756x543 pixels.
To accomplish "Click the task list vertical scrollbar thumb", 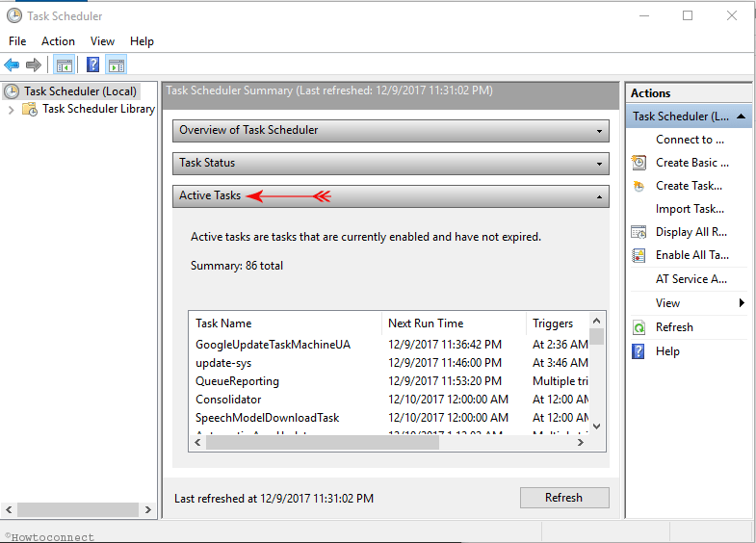I will [x=596, y=336].
